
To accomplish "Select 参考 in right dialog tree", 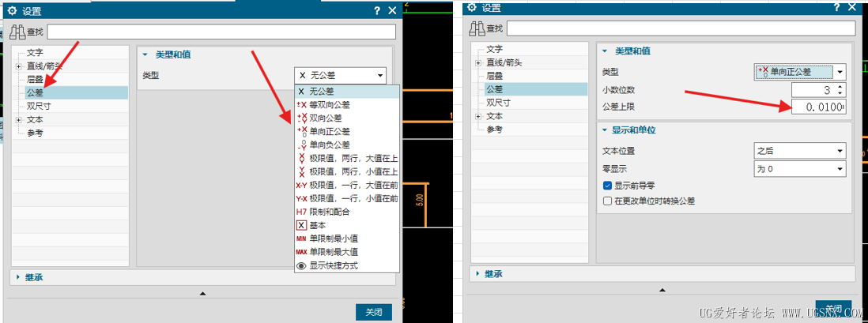I will pyautogui.click(x=494, y=129).
